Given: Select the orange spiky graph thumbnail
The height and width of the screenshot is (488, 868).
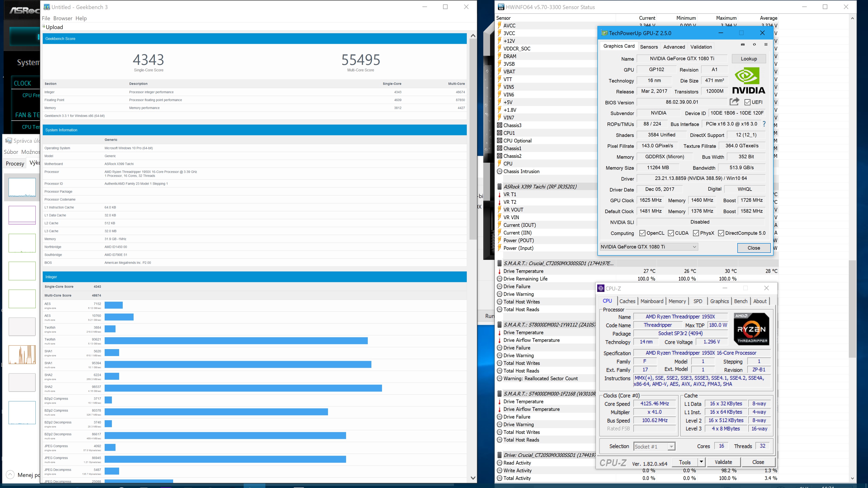Looking at the screenshot, I should (x=22, y=354).
